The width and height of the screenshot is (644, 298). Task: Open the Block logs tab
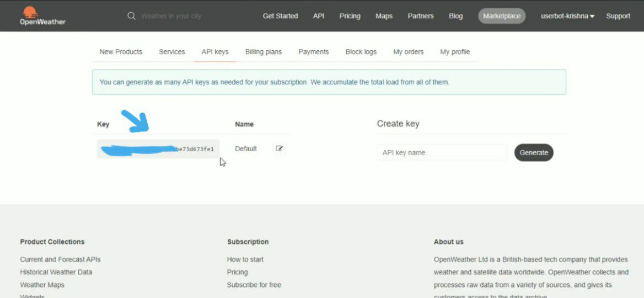click(x=361, y=52)
